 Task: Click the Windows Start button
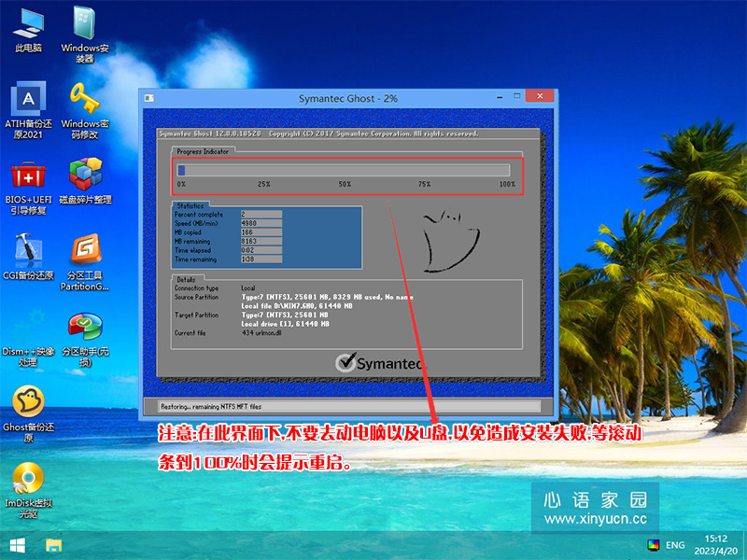[x=17, y=546]
